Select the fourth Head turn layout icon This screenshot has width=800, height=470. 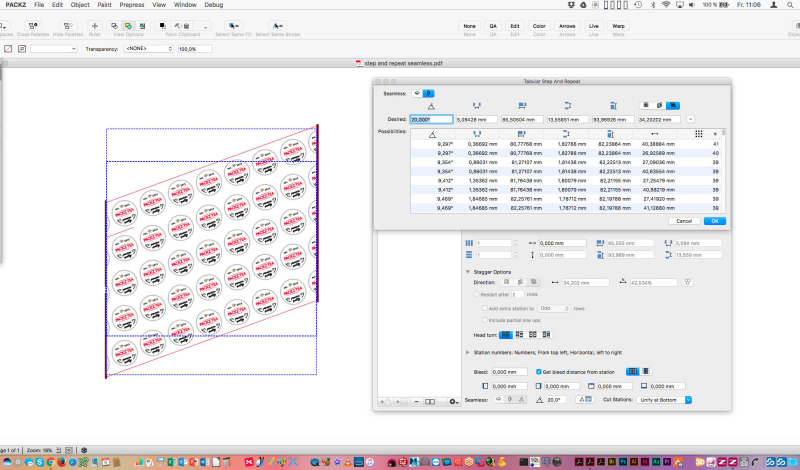pyautogui.click(x=546, y=335)
